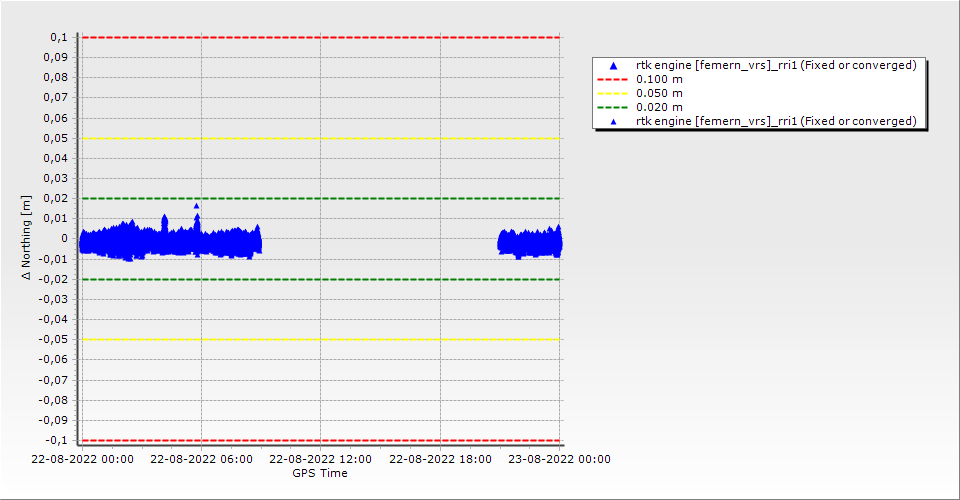The width and height of the screenshot is (960, 500).
Task: Click the red dashed 0.100 m legend swatch
Action: pyautogui.click(x=613, y=79)
